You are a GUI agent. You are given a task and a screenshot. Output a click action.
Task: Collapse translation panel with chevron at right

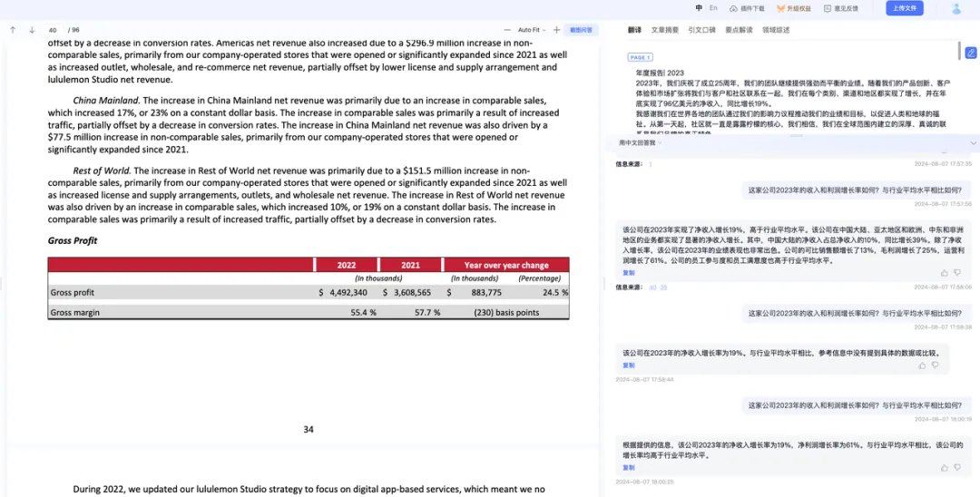(973, 143)
